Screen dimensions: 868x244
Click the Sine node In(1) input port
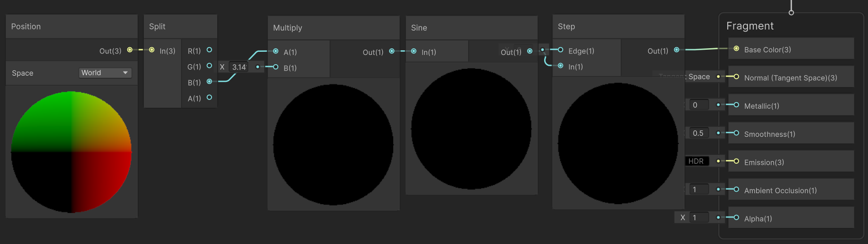pyautogui.click(x=414, y=51)
